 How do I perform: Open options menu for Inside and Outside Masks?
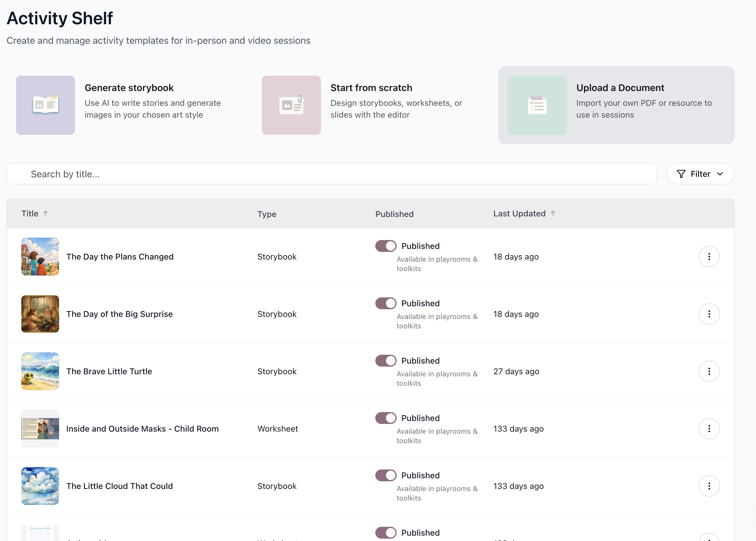point(709,428)
